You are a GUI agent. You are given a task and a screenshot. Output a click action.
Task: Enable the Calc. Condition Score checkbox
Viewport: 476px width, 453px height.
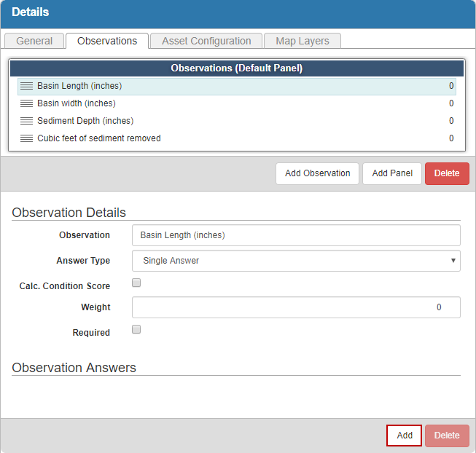136,283
